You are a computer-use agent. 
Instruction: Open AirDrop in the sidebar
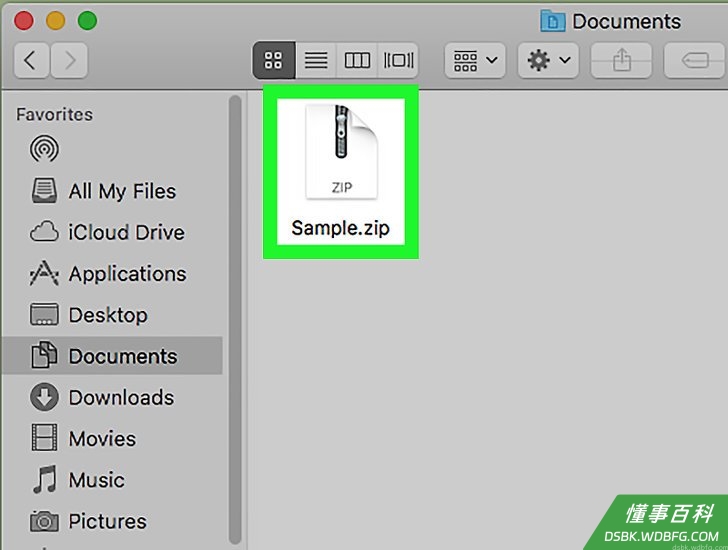tap(44, 149)
